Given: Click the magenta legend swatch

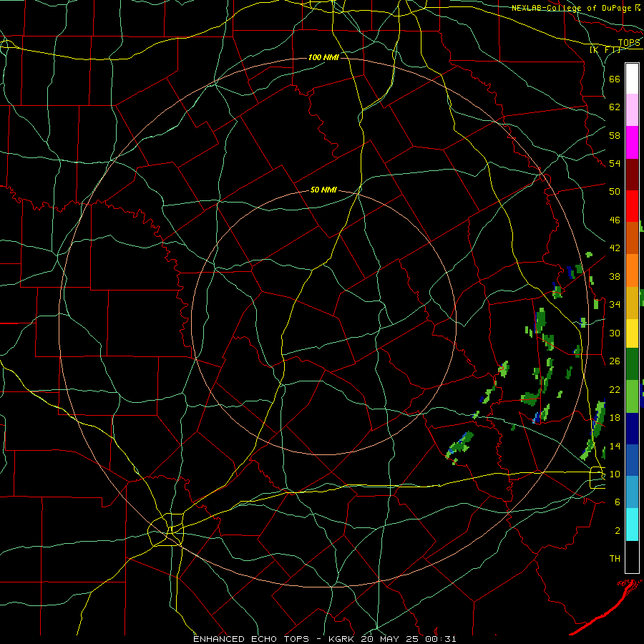Looking at the screenshot, I should click(632, 142).
